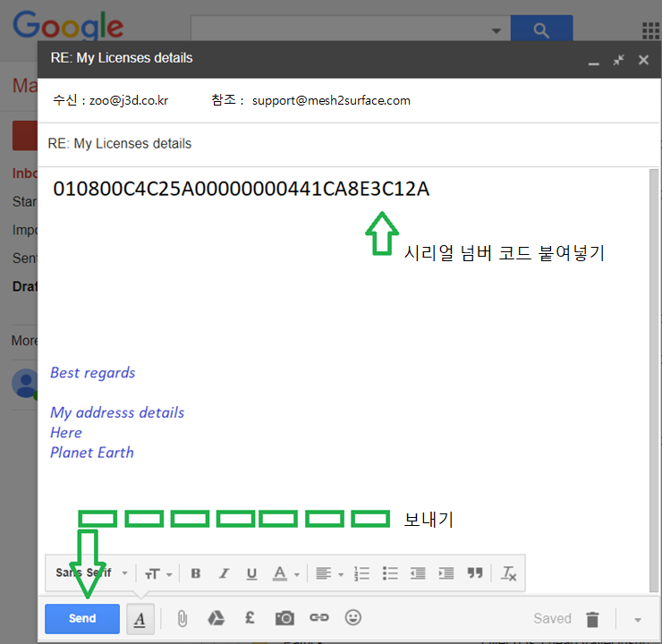Minimize the compose window

click(594, 63)
